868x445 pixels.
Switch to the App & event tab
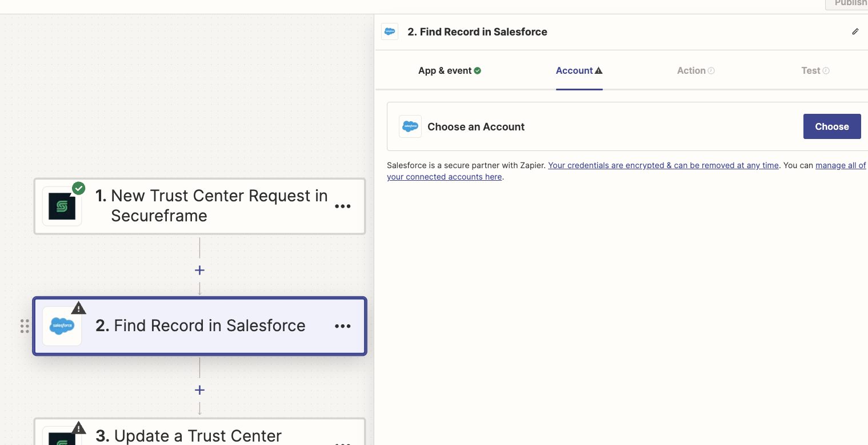[x=450, y=70]
